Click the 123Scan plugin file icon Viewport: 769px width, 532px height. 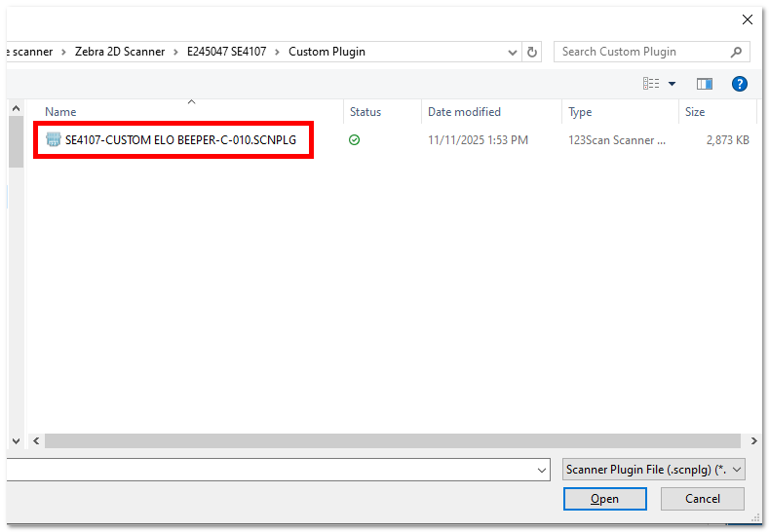pos(53,139)
